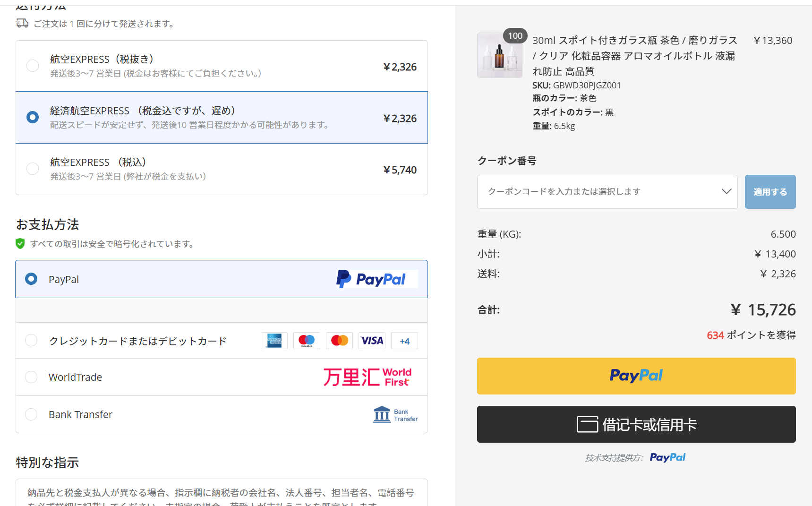Viewport: 812px width, 506px height.
Task: Click the Mastercard logo icon
Action: click(x=339, y=341)
